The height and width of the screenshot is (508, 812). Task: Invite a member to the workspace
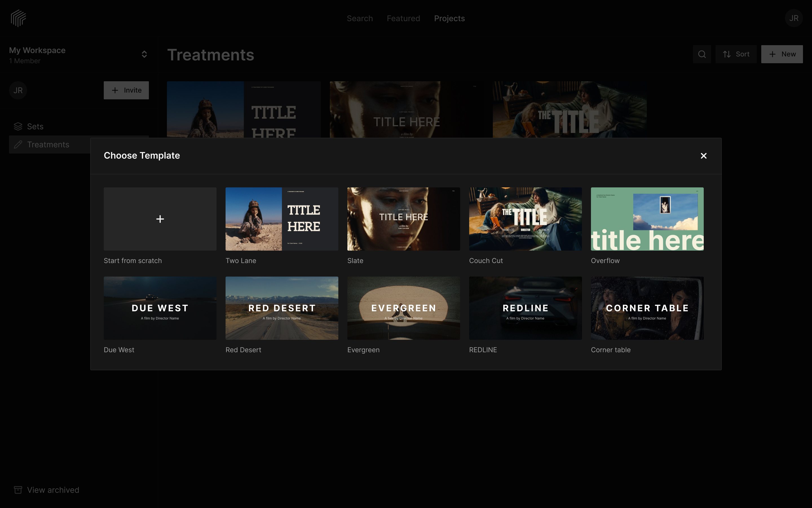point(126,90)
